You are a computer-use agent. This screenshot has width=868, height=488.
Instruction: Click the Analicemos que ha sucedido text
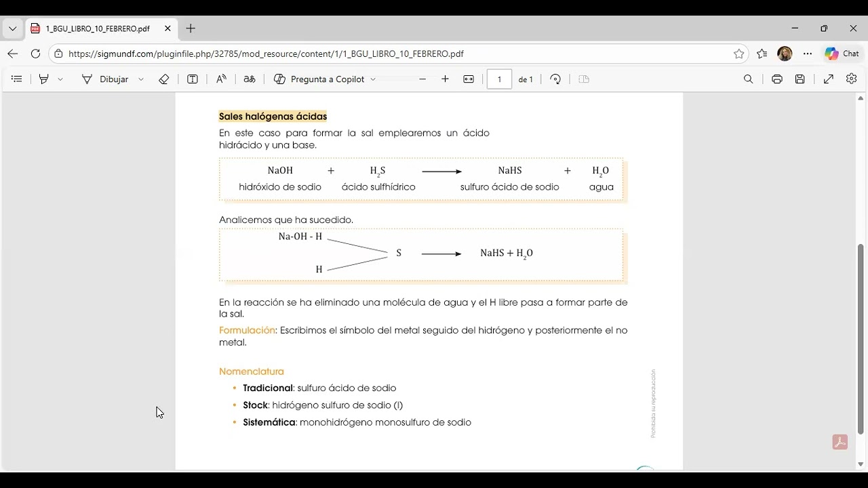pyautogui.click(x=286, y=220)
